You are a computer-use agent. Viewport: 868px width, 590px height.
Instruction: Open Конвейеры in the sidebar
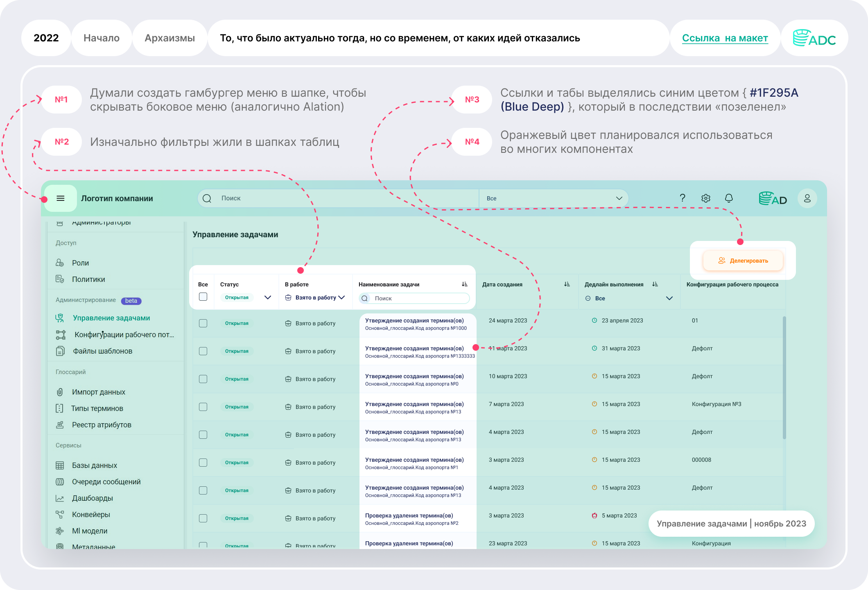point(91,515)
